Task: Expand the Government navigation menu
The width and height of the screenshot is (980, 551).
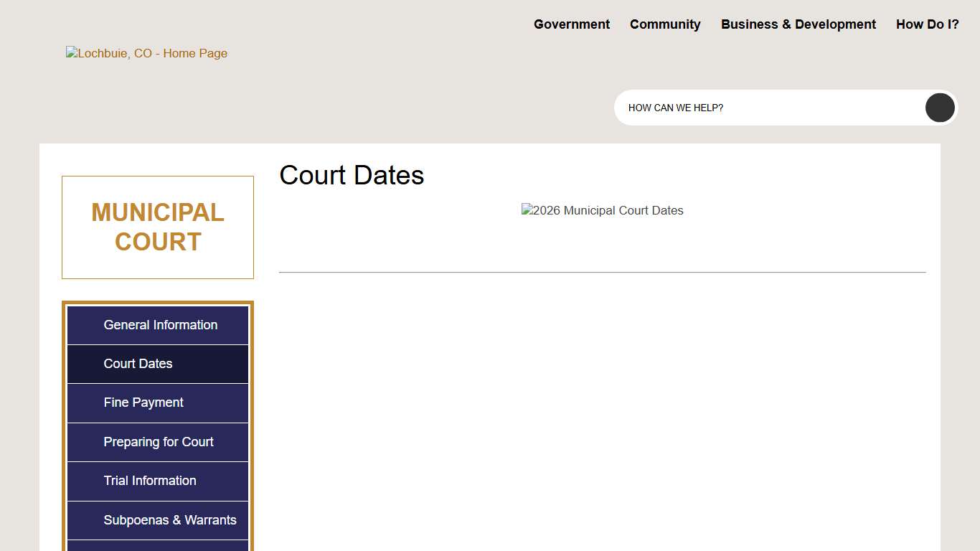Action: pyautogui.click(x=571, y=24)
